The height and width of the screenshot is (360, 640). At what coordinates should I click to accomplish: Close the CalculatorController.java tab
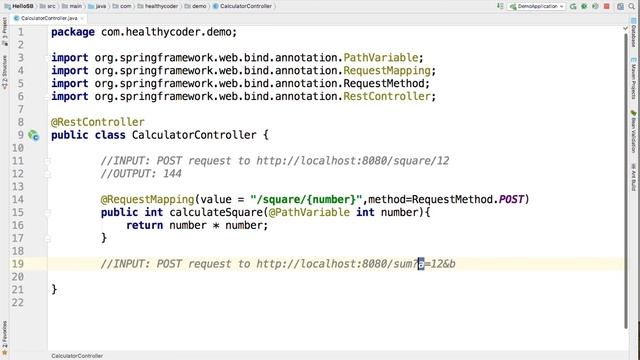point(82,18)
